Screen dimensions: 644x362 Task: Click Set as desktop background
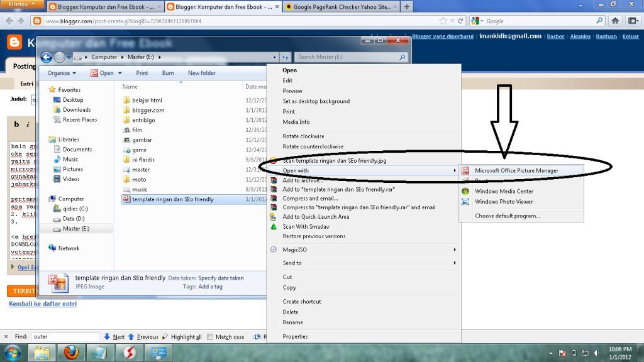(316, 101)
